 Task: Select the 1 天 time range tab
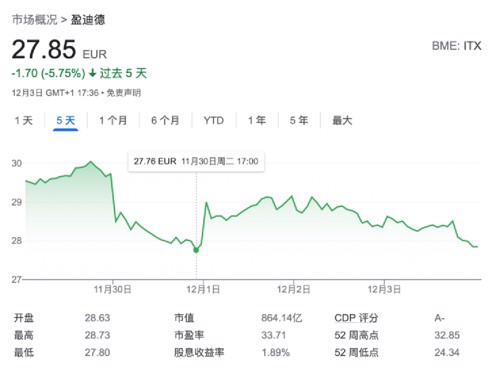24,120
